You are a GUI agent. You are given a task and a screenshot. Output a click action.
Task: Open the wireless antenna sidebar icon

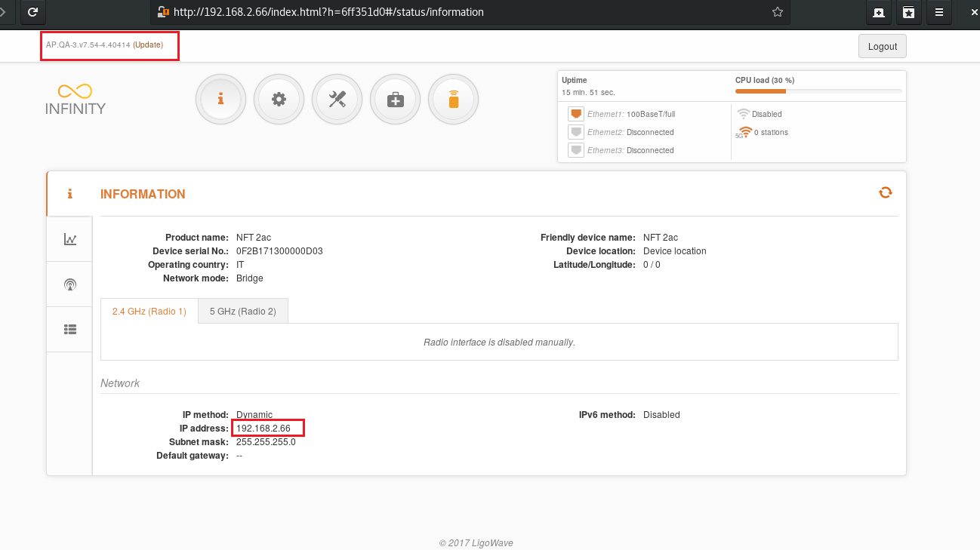(69, 284)
